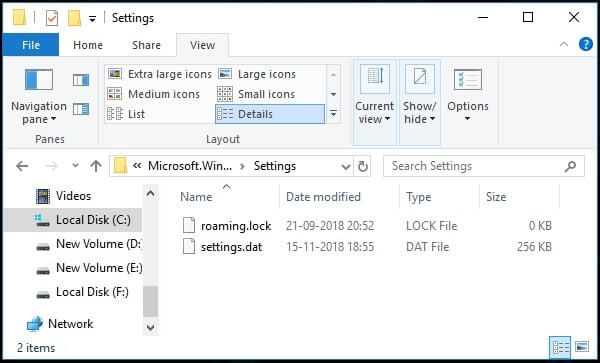The image size is (600, 363).
Task: Click the navigation pane scrollbar thumb
Action: (150, 301)
